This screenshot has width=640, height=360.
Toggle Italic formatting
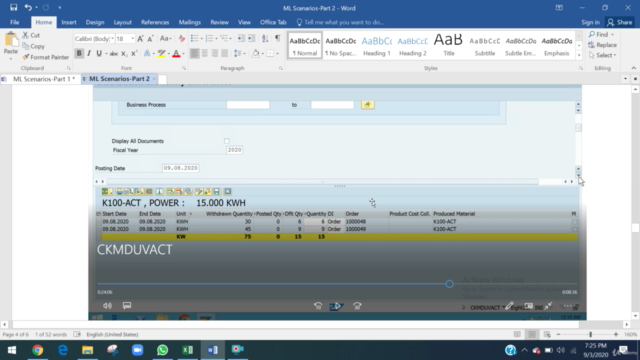[x=89, y=53]
